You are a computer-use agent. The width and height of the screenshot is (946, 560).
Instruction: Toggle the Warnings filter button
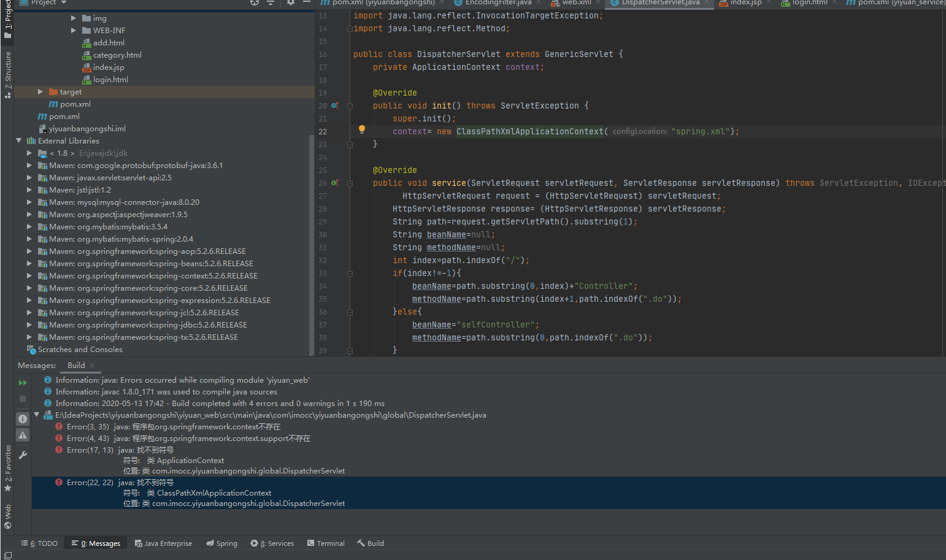23,435
